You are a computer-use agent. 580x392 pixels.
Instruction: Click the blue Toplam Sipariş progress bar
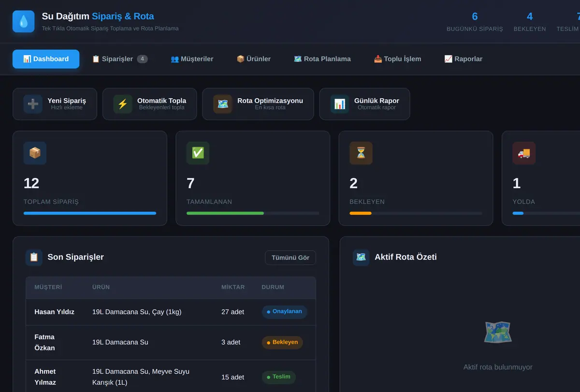(90, 213)
